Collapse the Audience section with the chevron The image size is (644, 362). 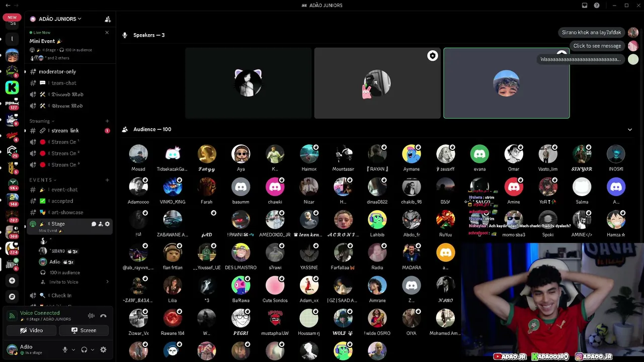(x=629, y=129)
